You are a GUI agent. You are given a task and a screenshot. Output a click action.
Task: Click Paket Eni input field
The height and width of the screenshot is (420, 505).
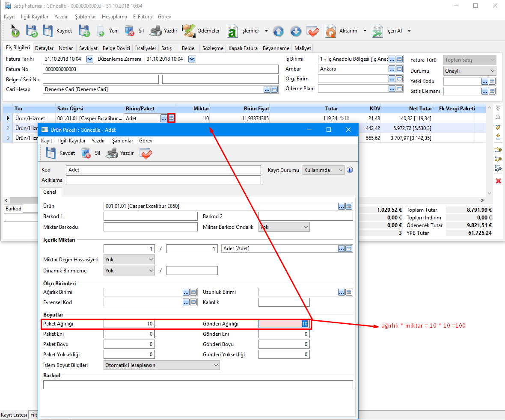129,334
